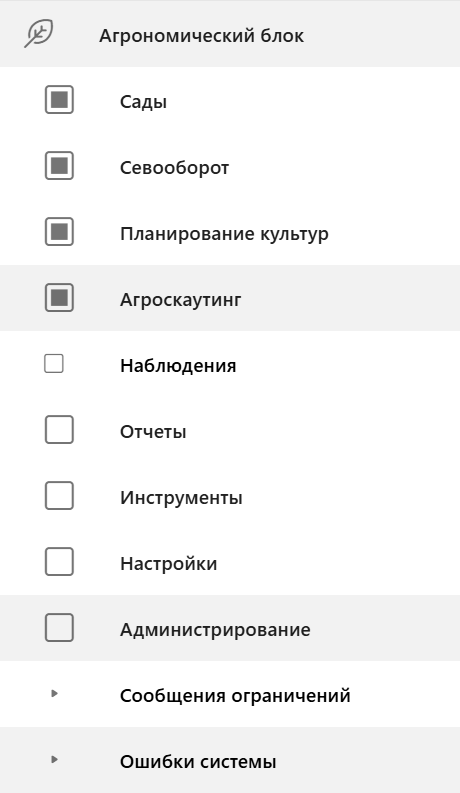Select the Агрономический блок header

click(x=201, y=36)
